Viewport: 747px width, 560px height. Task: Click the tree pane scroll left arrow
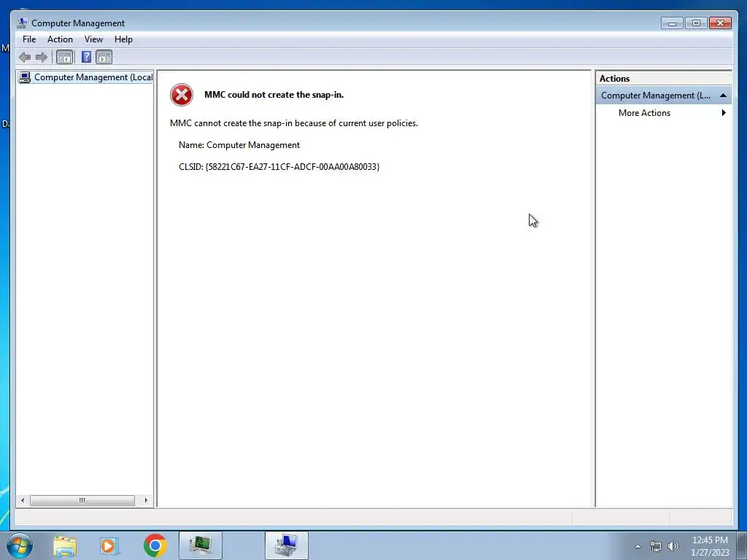(23, 500)
